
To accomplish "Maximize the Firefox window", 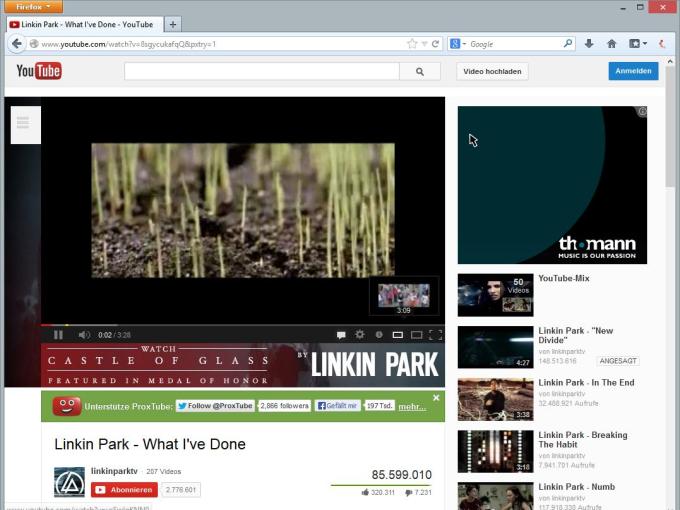I will click(x=640, y=7).
